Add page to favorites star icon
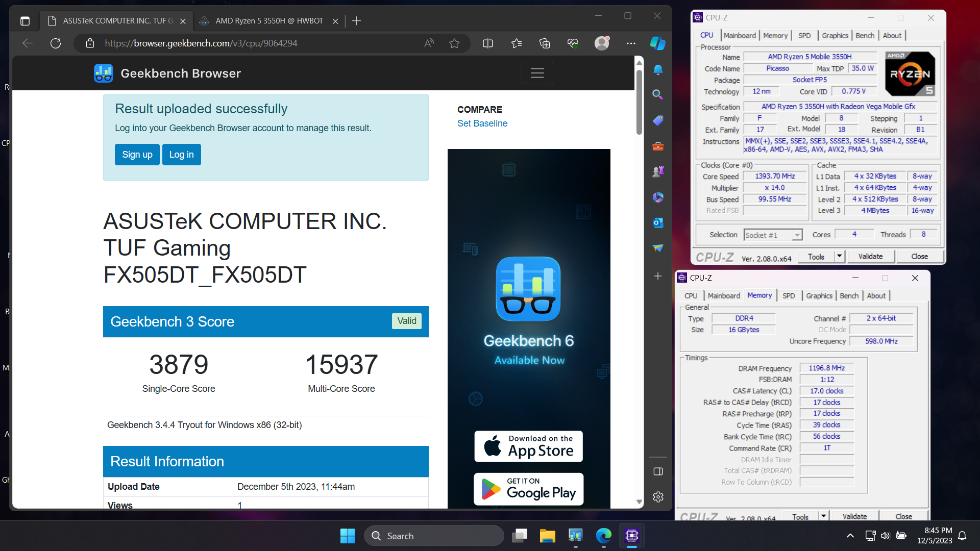980x551 pixels. (x=454, y=43)
